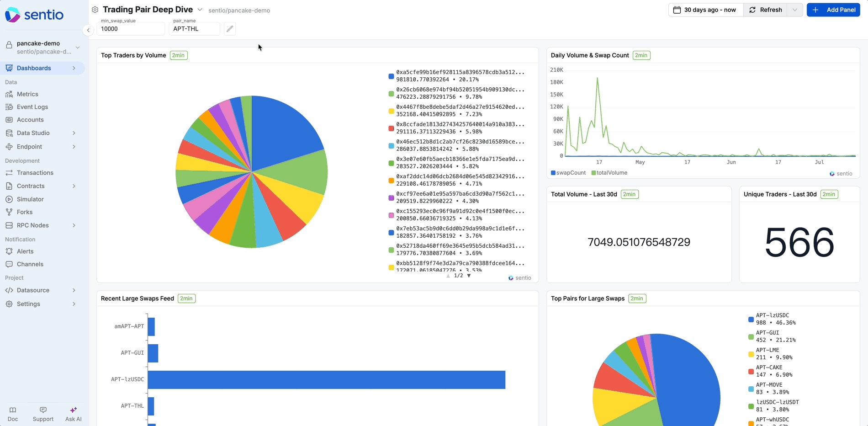The width and height of the screenshot is (868, 426).
Task: Collapse the sidebar with arrow button
Action: (88, 30)
